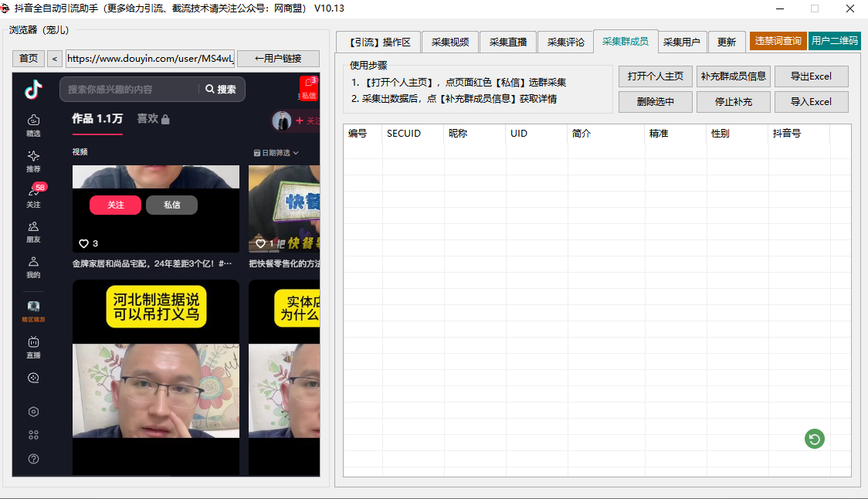Click the game controller sidebar icon

click(x=33, y=378)
